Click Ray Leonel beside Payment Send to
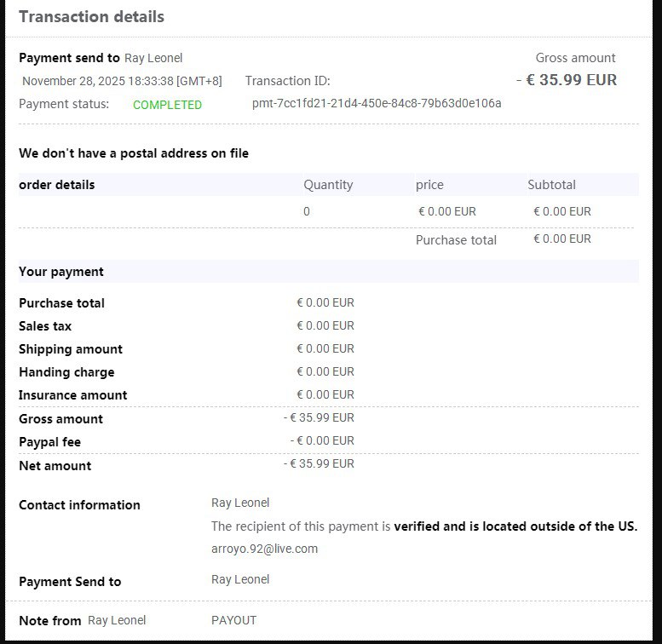Image resolution: width=662 pixels, height=644 pixels. pyautogui.click(x=240, y=579)
